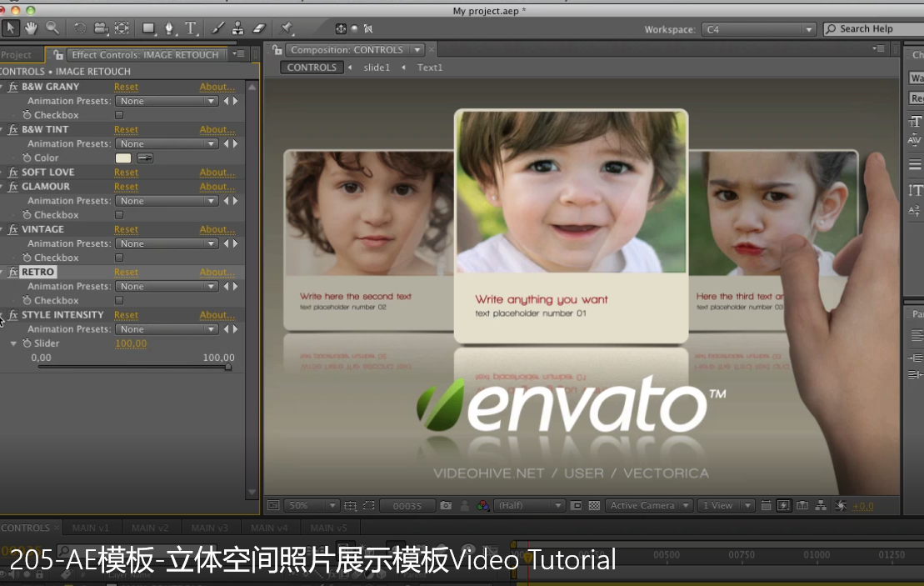Open VINTAGE Animation Presets dropdown
Viewport: 924px width, 586px height.
[166, 243]
